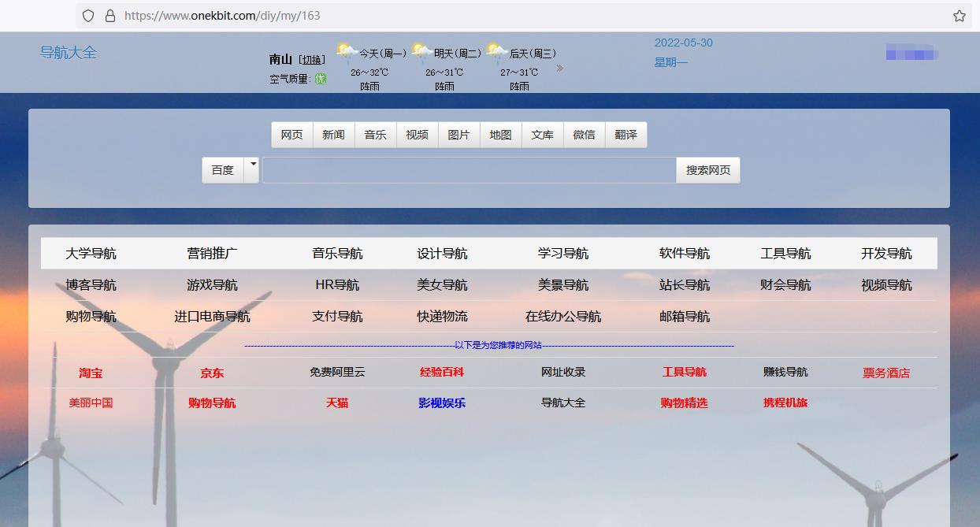Open 游戏导航 category
This screenshot has height=527, width=980.
[x=213, y=285]
